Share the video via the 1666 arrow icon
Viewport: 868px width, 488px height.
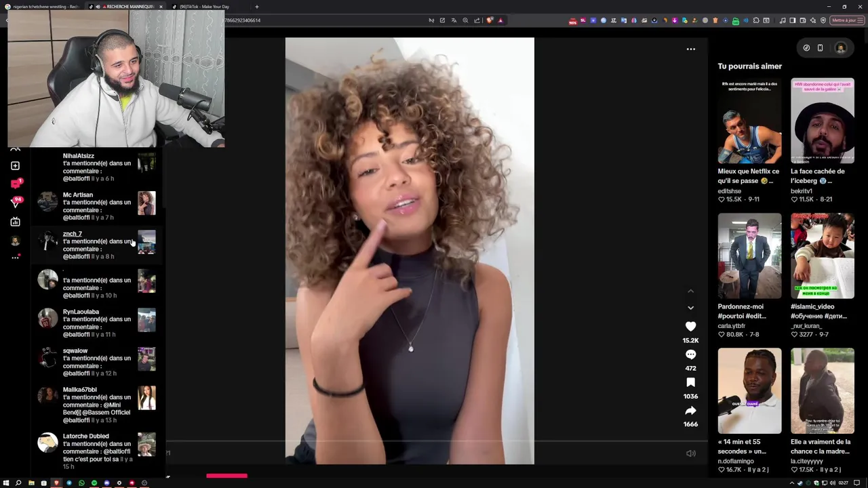[690, 411]
